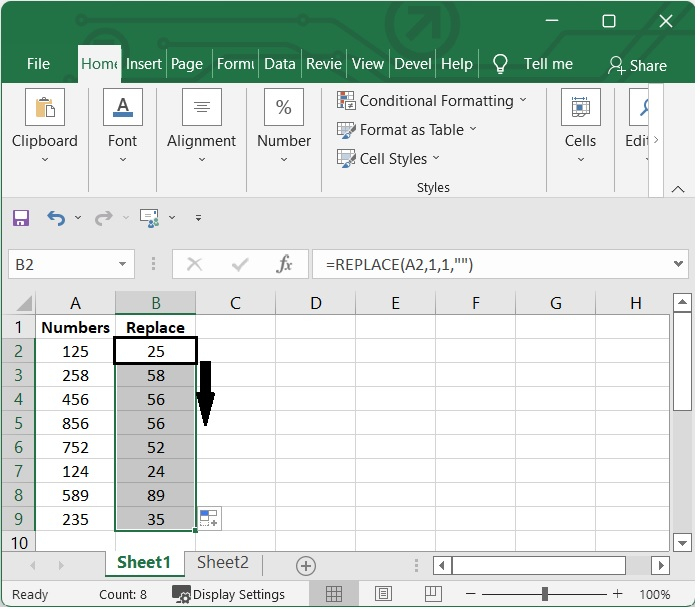Switch to Normal view icon

pos(333,594)
